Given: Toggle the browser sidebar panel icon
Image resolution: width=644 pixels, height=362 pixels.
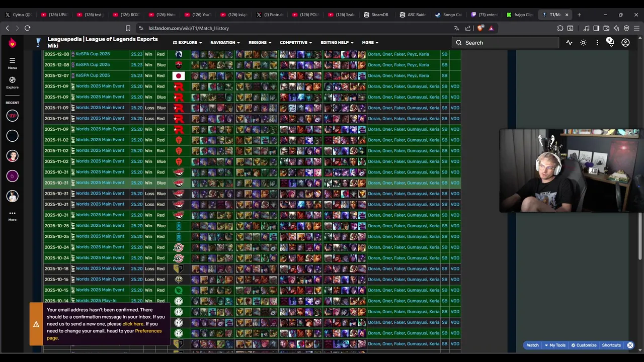Looking at the screenshot, I should pyautogui.click(x=596, y=28).
